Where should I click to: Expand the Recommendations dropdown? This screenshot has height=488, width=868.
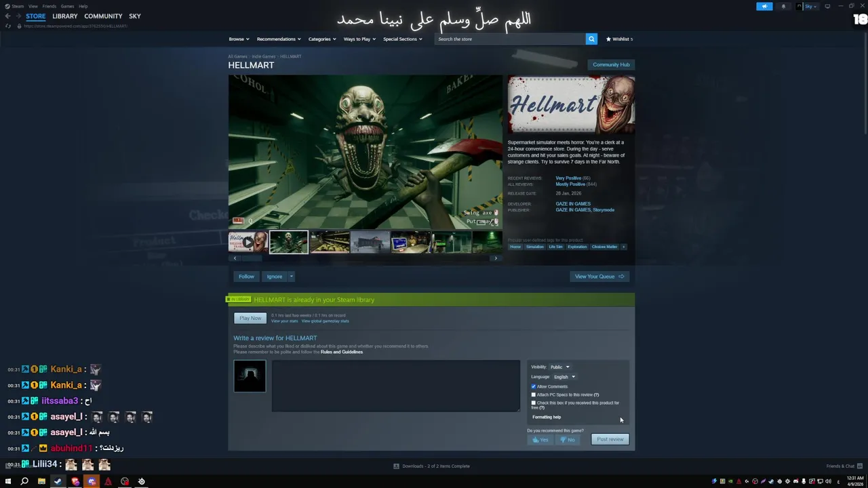(278, 39)
